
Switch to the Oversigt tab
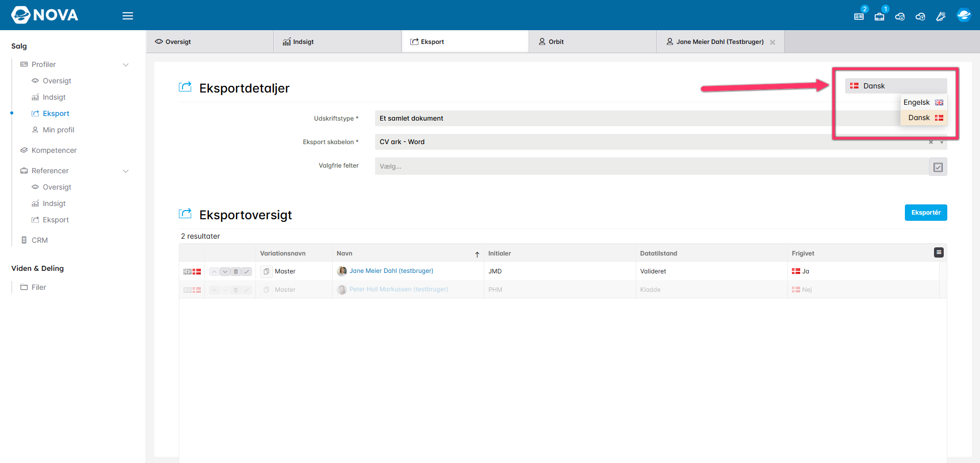pos(210,41)
